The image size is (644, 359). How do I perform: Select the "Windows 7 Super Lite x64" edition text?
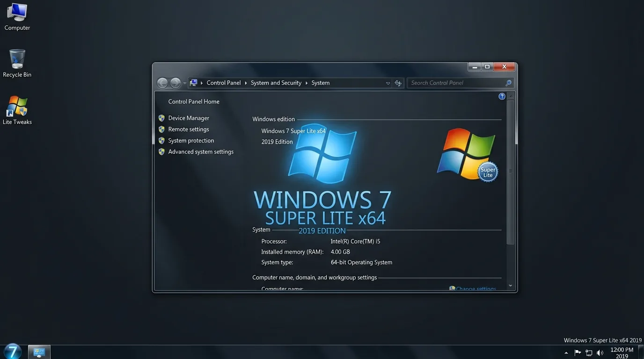[293, 131]
